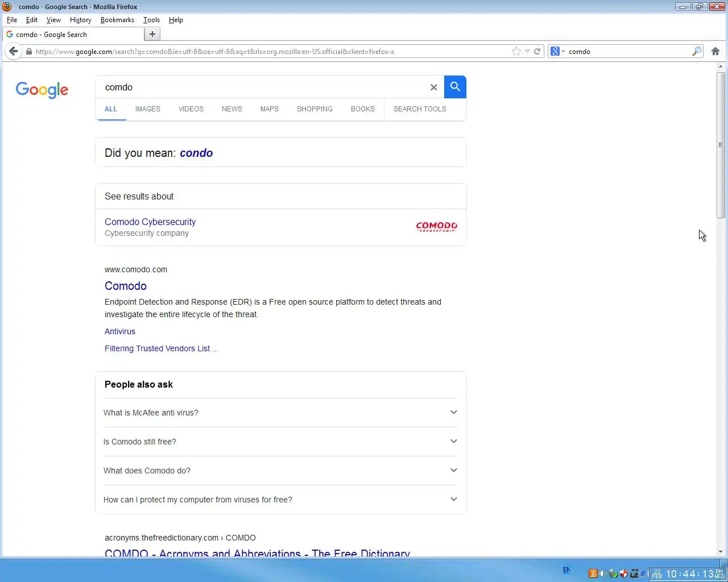Switch to the IMAGES results tab

tap(148, 109)
